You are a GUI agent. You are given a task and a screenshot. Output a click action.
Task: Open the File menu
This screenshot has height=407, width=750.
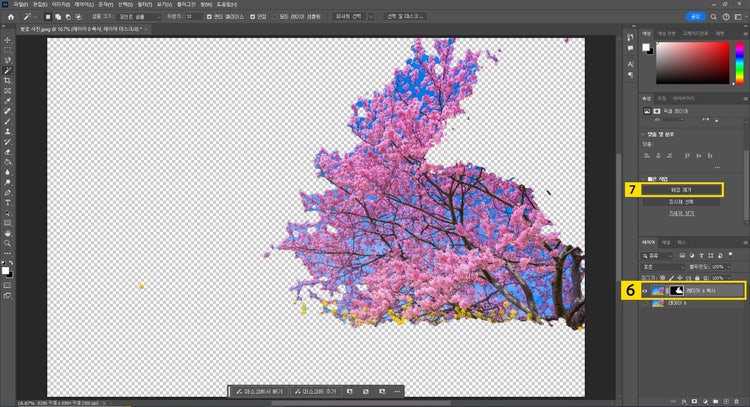pos(20,4)
